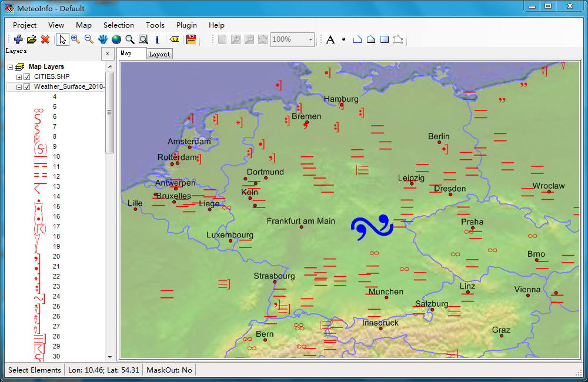Select the rectangle drawing tool
Screen dimensions: 588x382
pyautogui.click(x=384, y=39)
